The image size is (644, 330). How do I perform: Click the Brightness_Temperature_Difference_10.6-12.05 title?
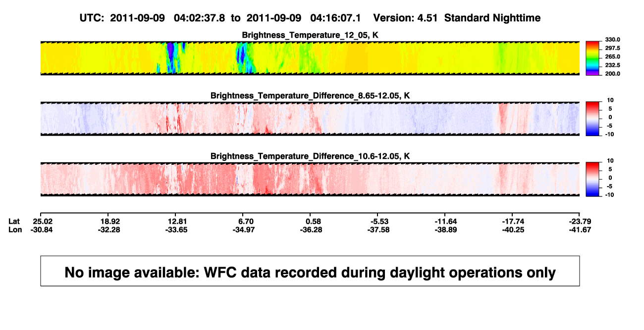click(310, 156)
